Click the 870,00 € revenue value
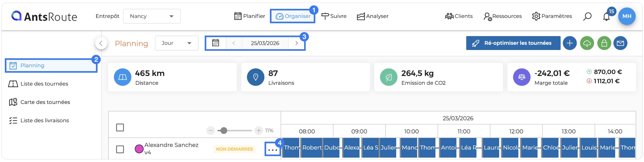The image size is (644, 162). pyautogui.click(x=608, y=72)
